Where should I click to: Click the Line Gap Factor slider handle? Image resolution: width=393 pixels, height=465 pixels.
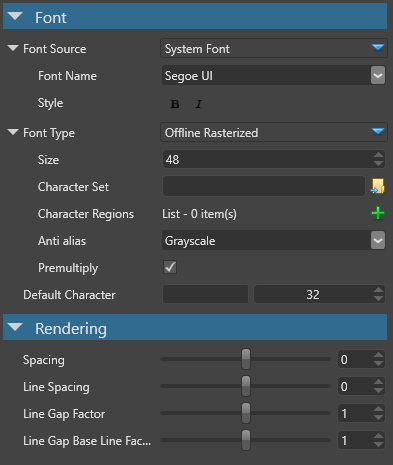coord(246,413)
